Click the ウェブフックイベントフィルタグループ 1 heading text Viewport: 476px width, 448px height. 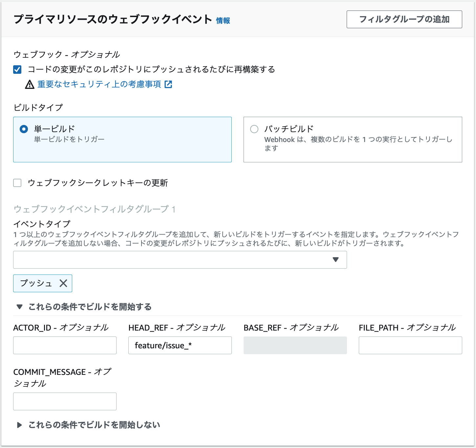tap(95, 209)
